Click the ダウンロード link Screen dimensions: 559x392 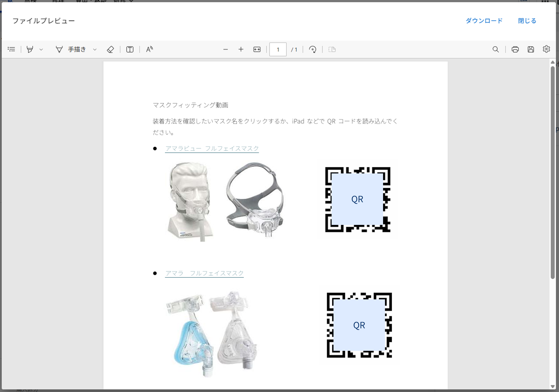[x=484, y=21]
